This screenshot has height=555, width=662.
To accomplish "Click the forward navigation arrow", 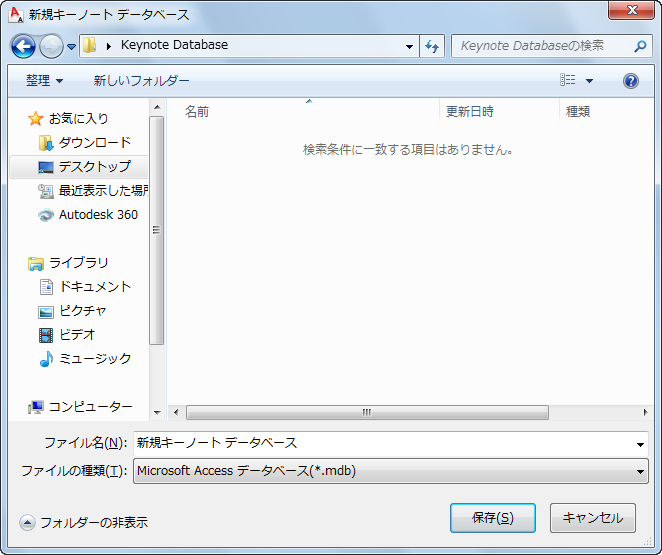I will [51, 46].
